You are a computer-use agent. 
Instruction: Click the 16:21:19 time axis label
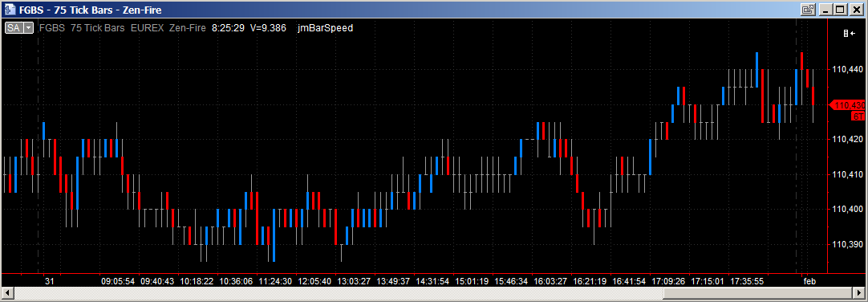tap(590, 281)
